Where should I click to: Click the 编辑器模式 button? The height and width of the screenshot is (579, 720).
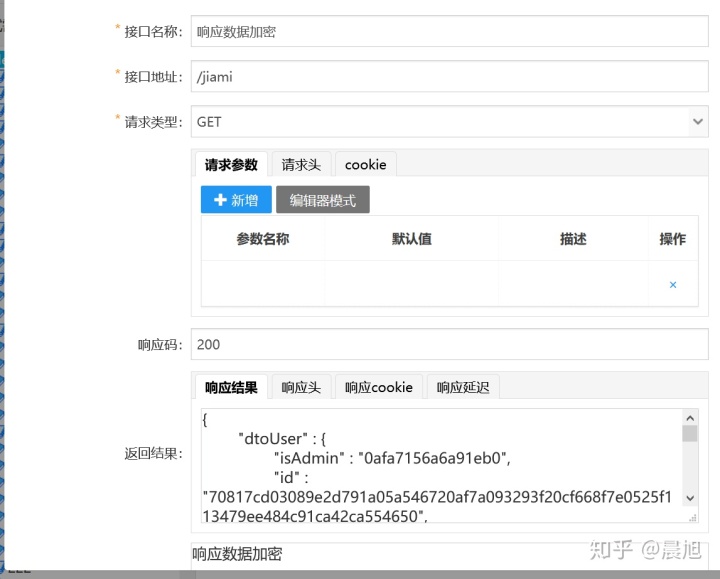point(323,200)
